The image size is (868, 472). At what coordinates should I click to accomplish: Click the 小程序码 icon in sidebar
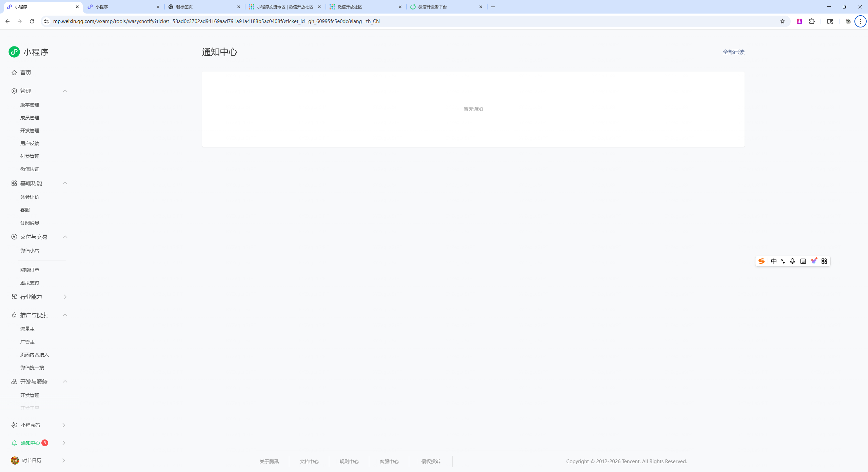coord(14,425)
